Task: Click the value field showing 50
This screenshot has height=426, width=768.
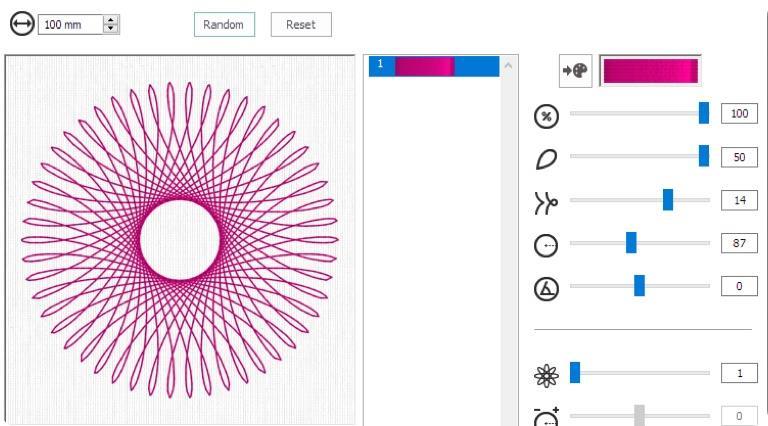Action: (x=739, y=157)
